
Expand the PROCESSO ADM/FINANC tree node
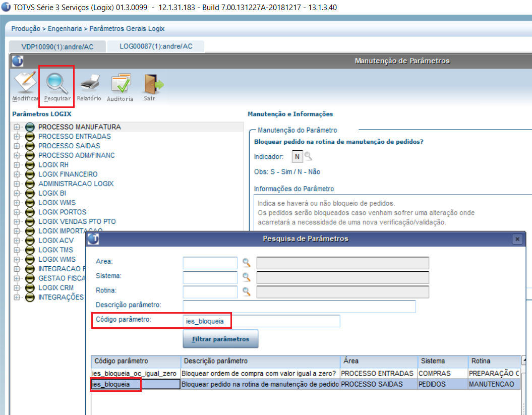[x=16, y=155]
